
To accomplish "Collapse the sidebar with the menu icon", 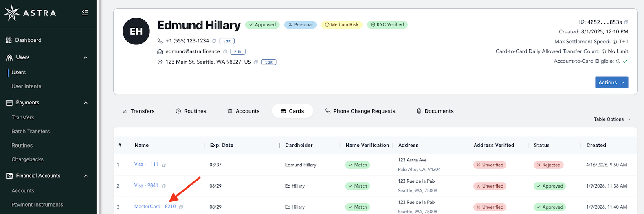I will click(x=85, y=13).
